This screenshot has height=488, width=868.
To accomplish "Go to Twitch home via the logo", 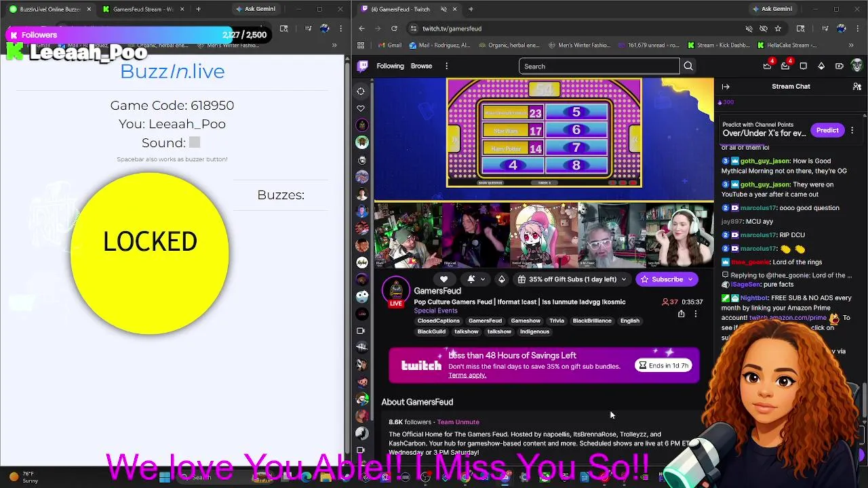I will 363,66.
